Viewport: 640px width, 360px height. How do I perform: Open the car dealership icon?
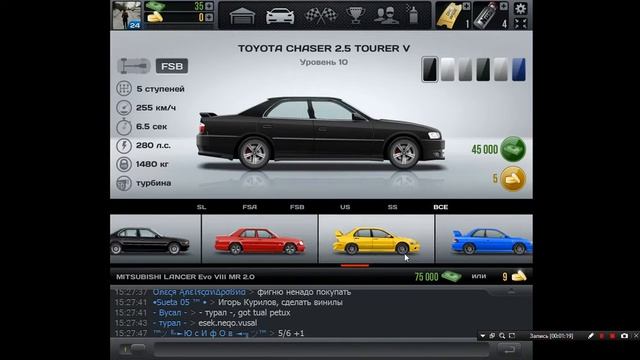tap(280, 16)
